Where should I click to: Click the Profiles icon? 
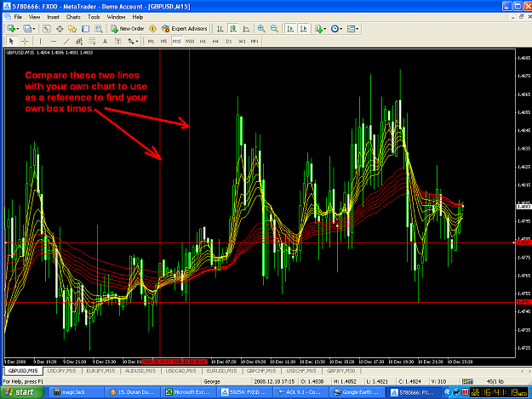click(27, 29)
